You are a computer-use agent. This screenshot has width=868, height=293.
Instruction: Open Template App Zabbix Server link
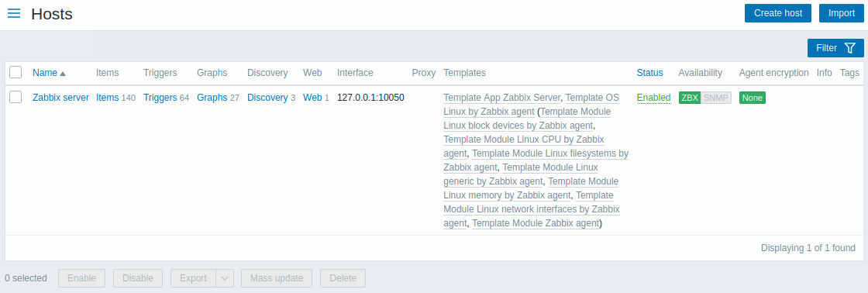(x=502, y=98)
